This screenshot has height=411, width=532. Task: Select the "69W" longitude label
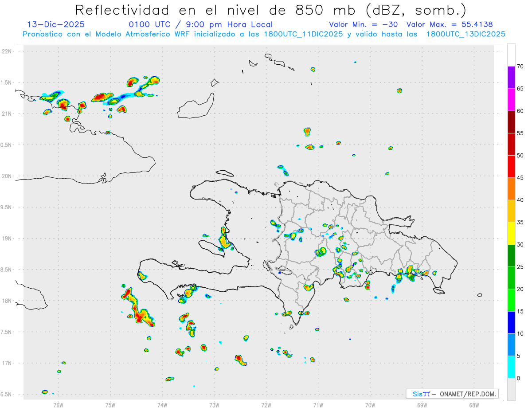pos(422,404)
